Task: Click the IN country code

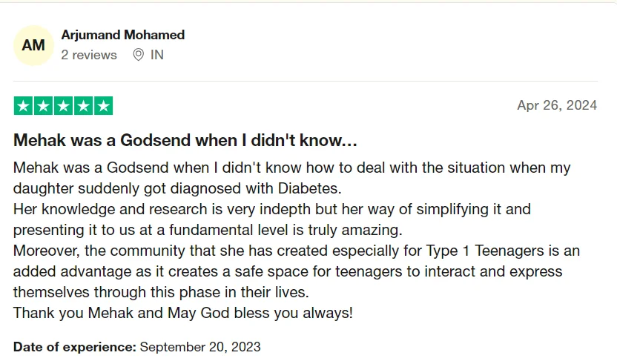Action: coord(157,55)
